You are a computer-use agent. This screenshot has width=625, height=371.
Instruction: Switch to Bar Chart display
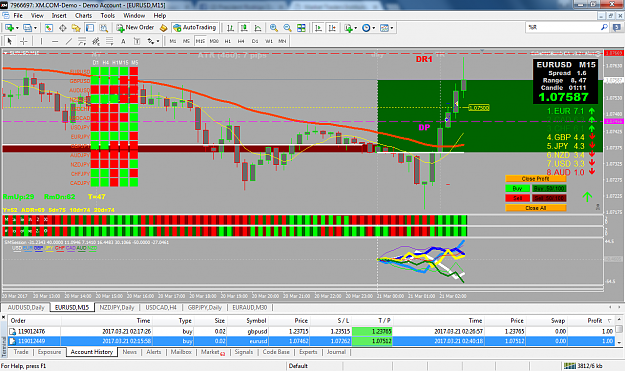(x=230, y=27)
